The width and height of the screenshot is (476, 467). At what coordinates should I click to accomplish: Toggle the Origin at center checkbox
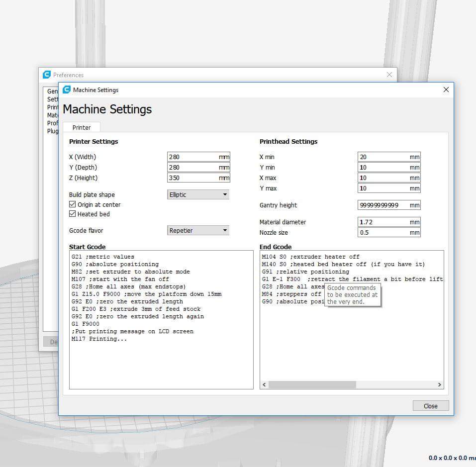pos(73,204)
